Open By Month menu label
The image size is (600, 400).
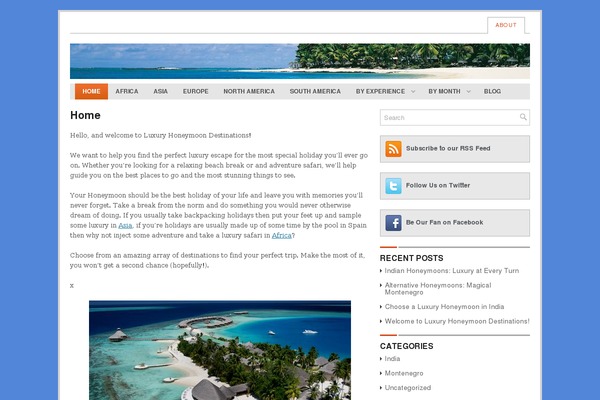pos(444,91)
